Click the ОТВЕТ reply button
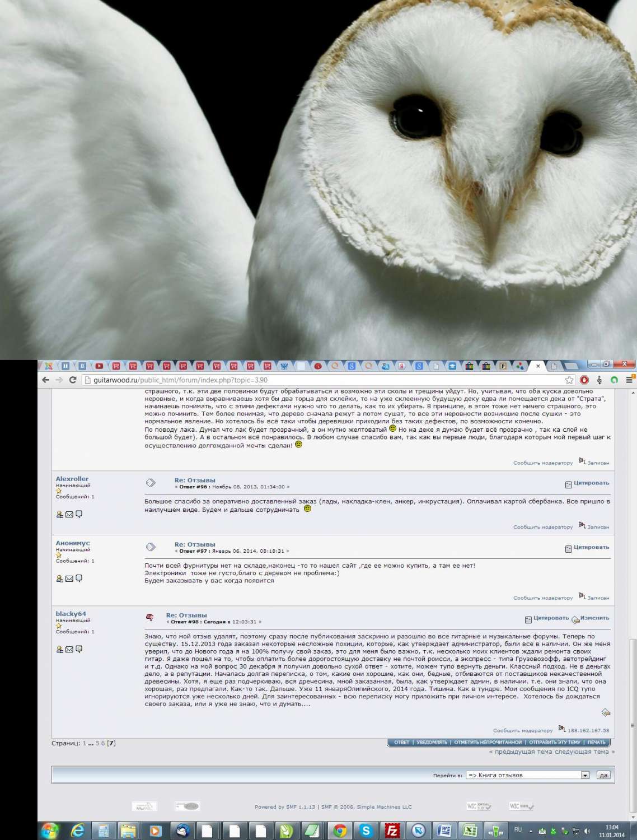Viewport: 637px width, 840px height. [402, 743]
